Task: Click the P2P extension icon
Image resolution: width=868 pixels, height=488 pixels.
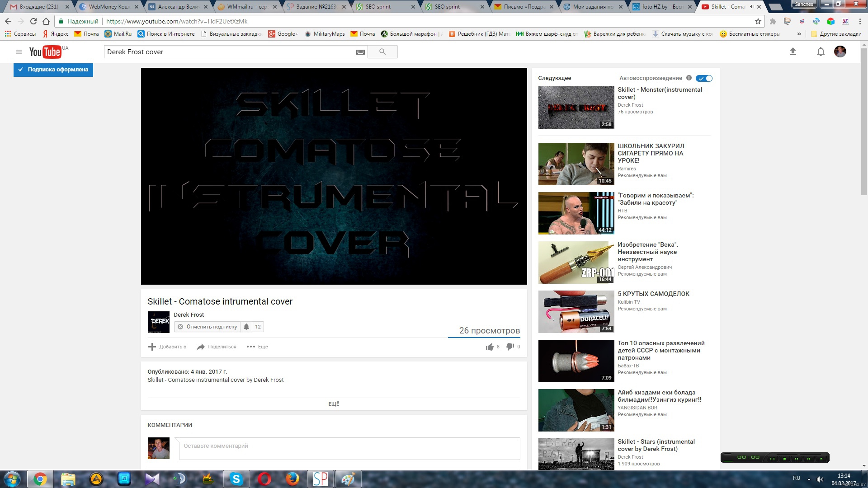Action: (816, 21)
